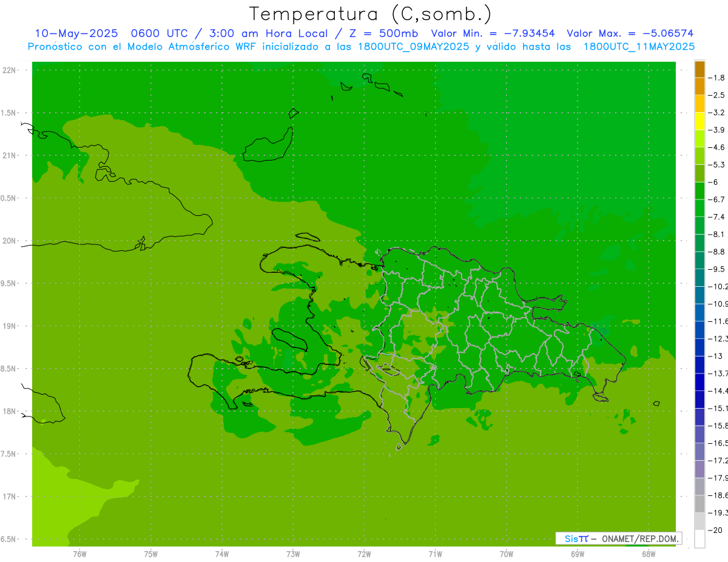Click the '-9.5' colorbar value

(x=716, y=269)
